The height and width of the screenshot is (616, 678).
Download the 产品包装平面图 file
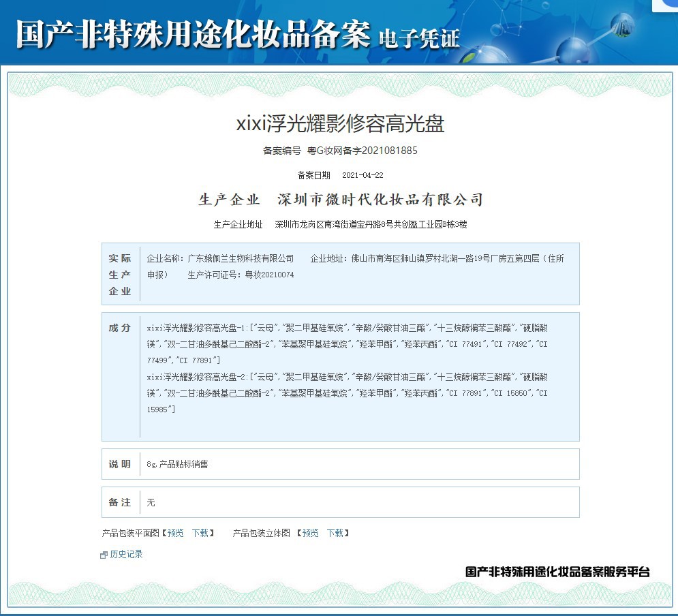[200, 533]
